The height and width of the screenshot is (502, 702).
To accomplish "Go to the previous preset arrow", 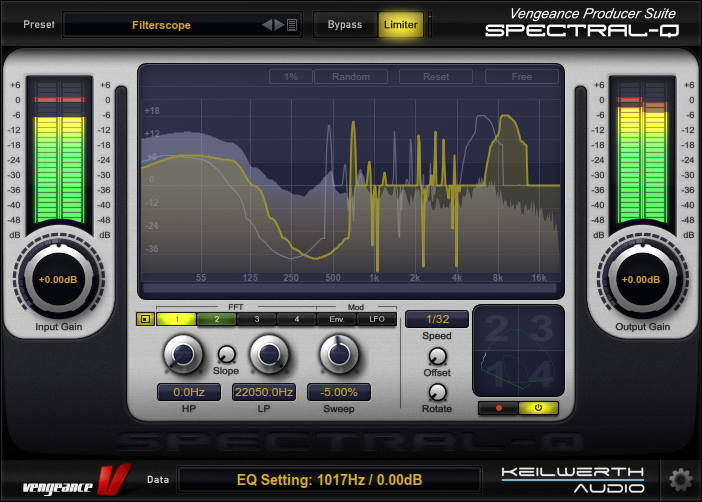I will (267, 25).
